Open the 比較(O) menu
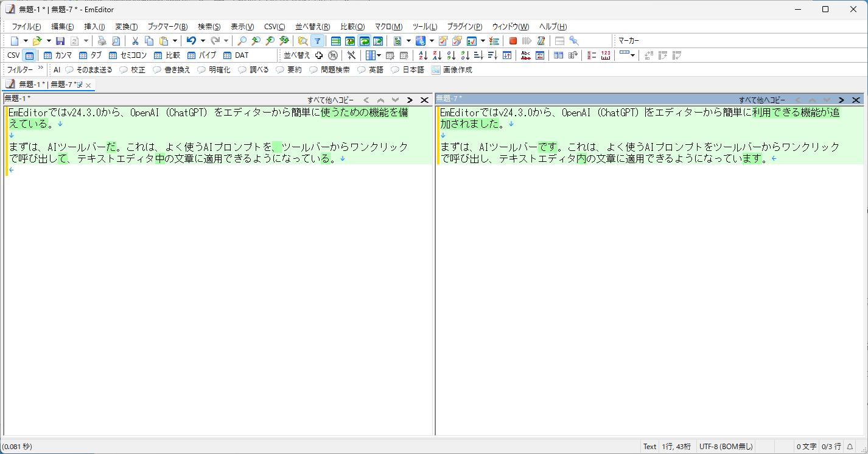Image resolution: width=868 pixels, height=454 pixels. [351, 26]
